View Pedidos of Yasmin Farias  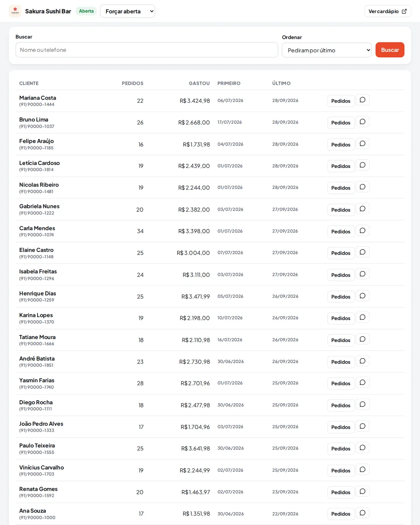341,383
